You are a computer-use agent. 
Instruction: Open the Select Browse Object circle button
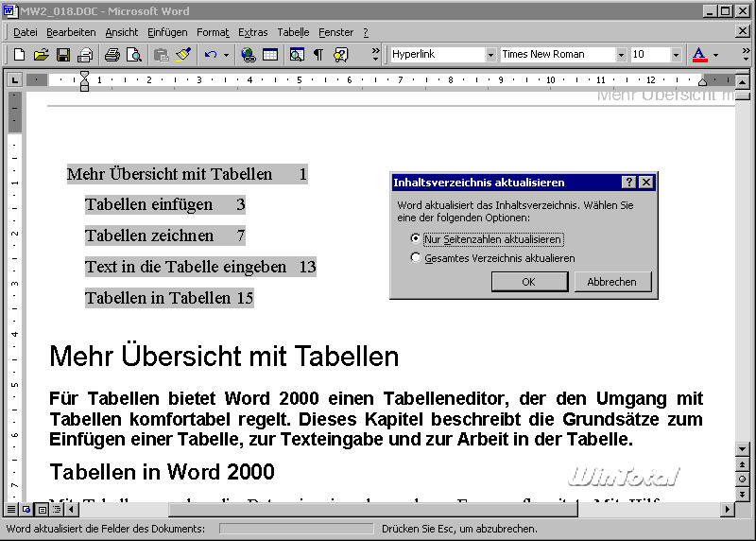[x=743, y=479]
